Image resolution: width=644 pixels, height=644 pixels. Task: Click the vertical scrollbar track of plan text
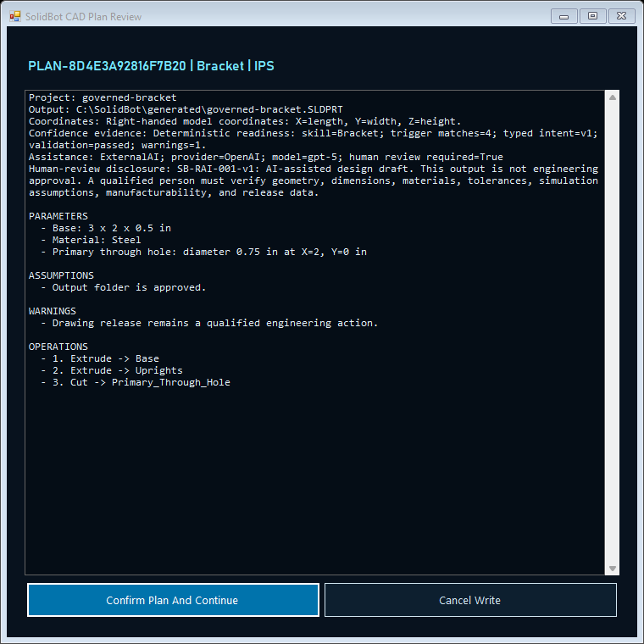point(613,333)
